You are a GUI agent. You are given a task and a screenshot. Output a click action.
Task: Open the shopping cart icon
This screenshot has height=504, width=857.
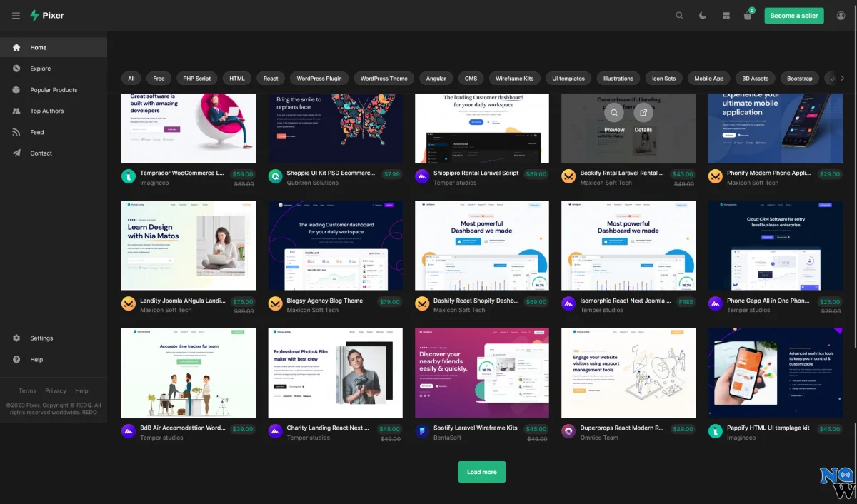[747, 15]
